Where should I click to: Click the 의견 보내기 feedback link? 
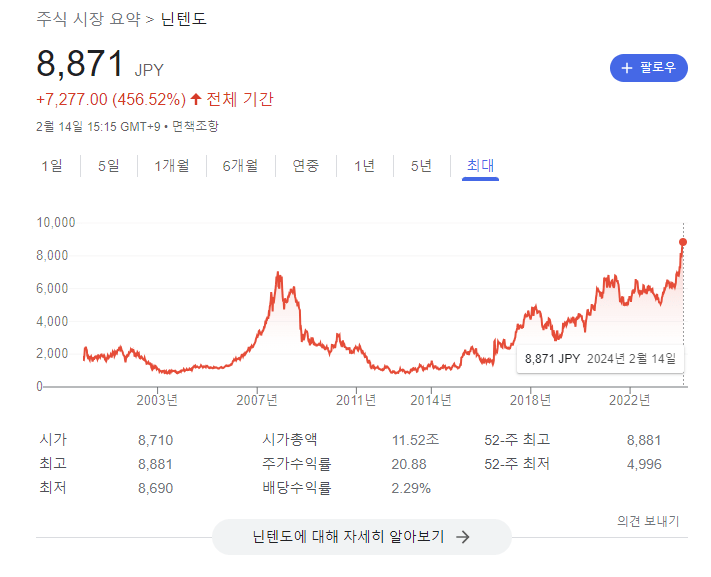(x=648, y=521)
